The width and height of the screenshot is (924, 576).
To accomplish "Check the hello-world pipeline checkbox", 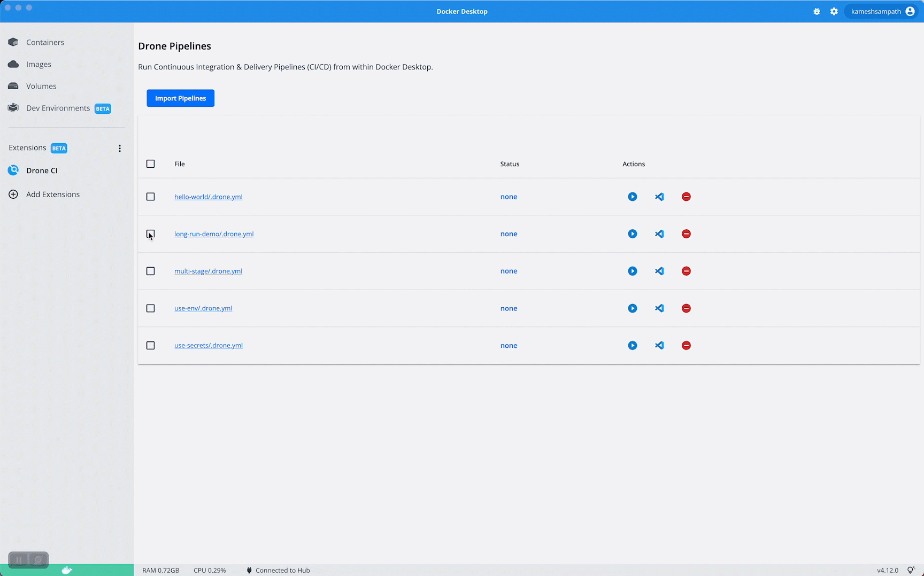I will pyautogui.click(x=151, y=197).
